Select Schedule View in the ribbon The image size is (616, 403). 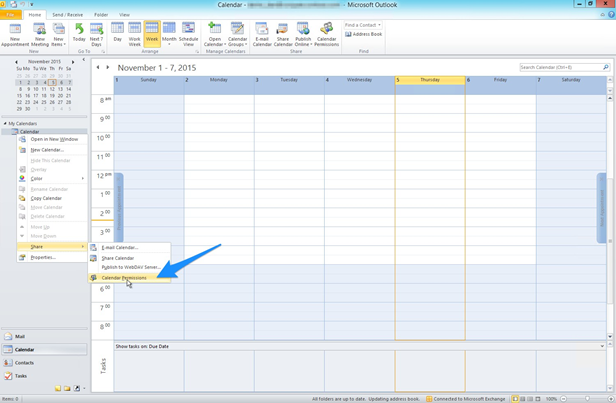click(188, 34)
